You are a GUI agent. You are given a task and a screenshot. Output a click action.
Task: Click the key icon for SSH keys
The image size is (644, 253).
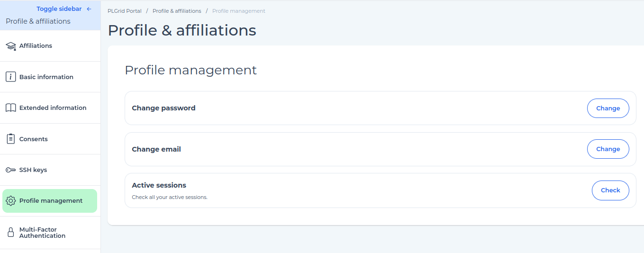click(10, 170)
